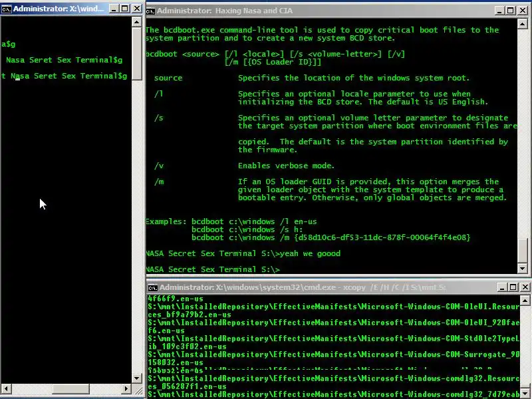Screen dimensions: 532x399
Task: Click 'ces_bf9a79b2.en-us' line in xcopy window
Action: 190,315
